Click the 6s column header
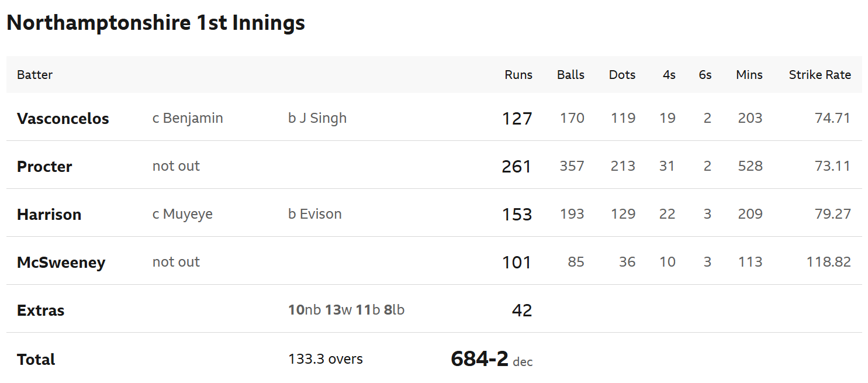 tap(705, 75)
